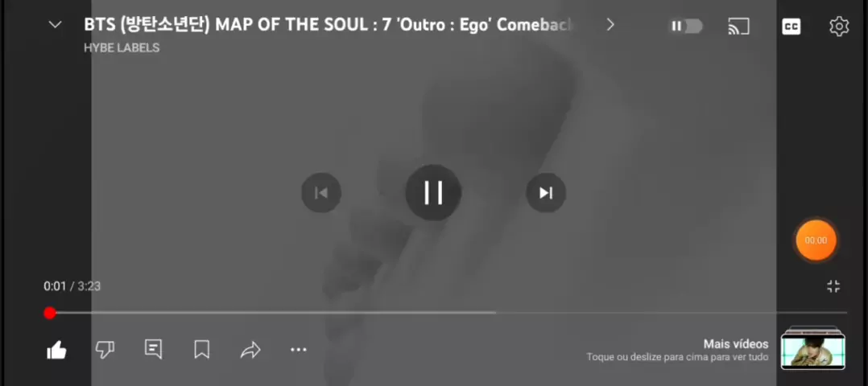The image size is (868, 386).
Task: Open the Mais vídeos panel
Action: click(736, 343)
